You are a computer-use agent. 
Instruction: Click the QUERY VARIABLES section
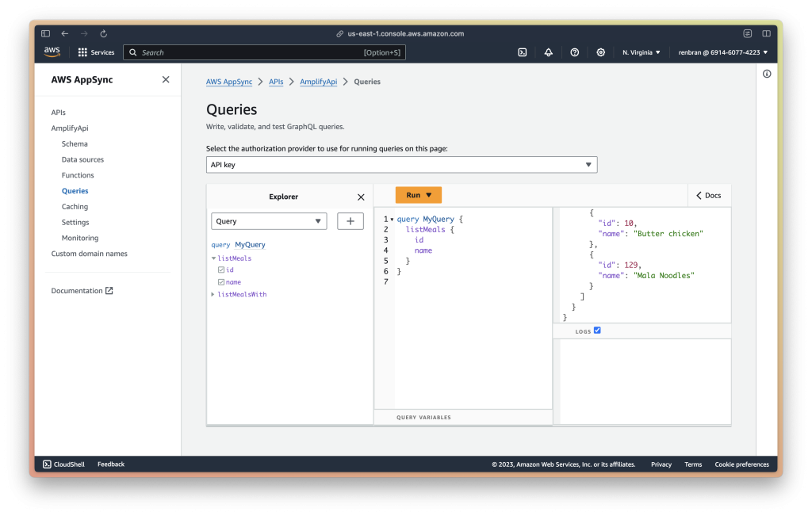tap(423, 417)
